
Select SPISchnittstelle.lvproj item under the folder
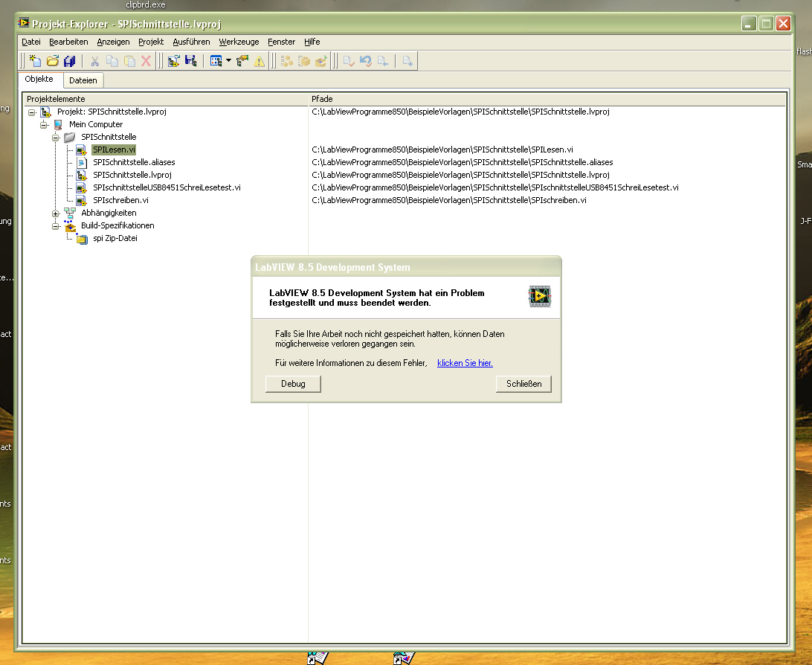132,175
